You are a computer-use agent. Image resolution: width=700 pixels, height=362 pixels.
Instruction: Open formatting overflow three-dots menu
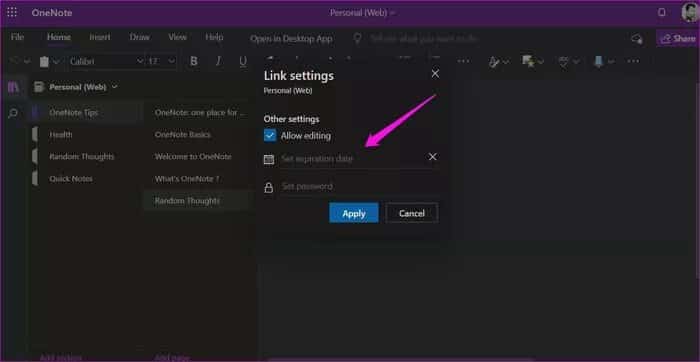[463, 61]
